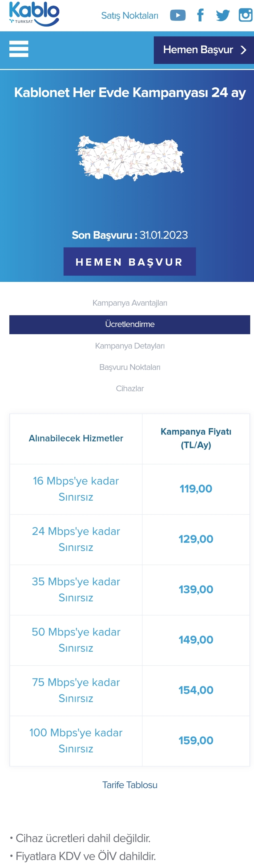Select the 16 Mbps'ye kadar Sınırsız plan
The height and width of the screenshot is (868, 254).
tap(76, 489)
